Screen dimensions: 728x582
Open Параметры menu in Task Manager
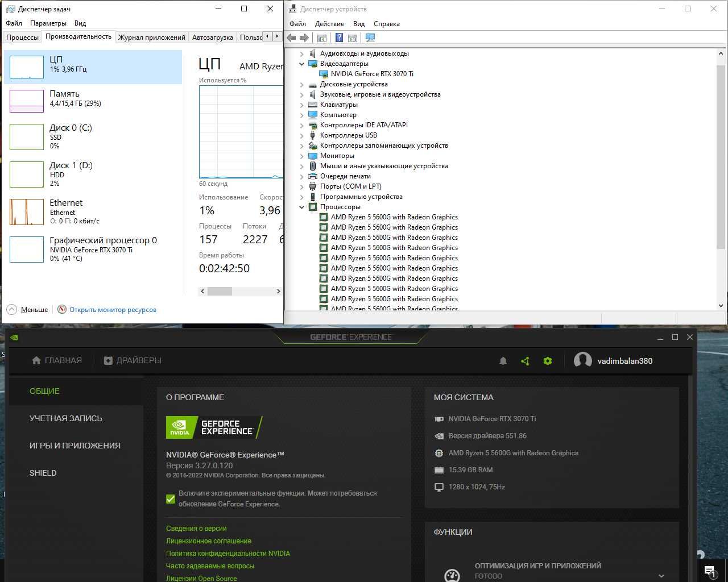click(48, 23)
